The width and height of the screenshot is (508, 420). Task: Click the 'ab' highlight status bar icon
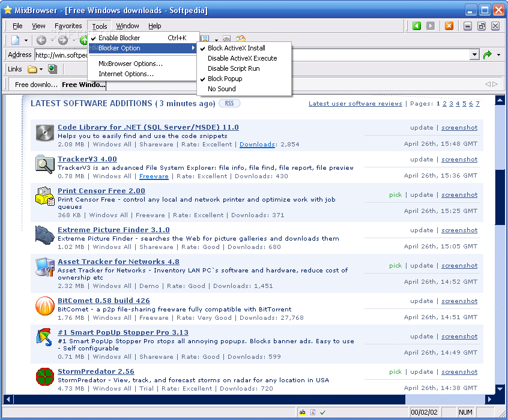click(x=302, y=412)
